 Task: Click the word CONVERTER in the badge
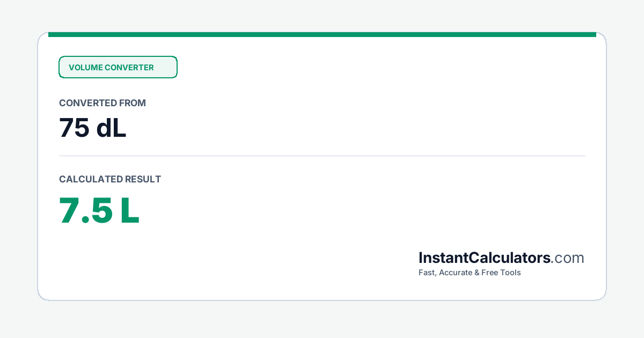[x=129, y=68]
